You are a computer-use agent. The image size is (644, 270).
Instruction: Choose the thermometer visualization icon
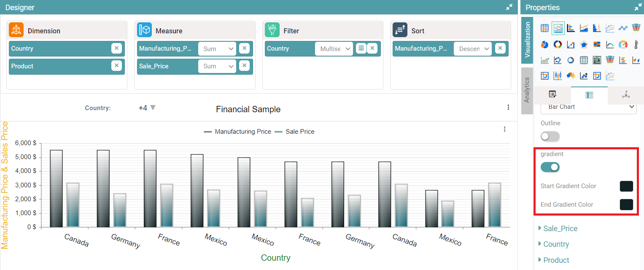[636, 44]
